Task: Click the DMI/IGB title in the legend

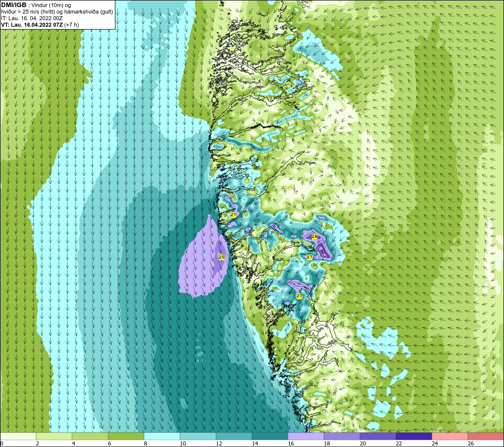Action: tap(14, 5)
